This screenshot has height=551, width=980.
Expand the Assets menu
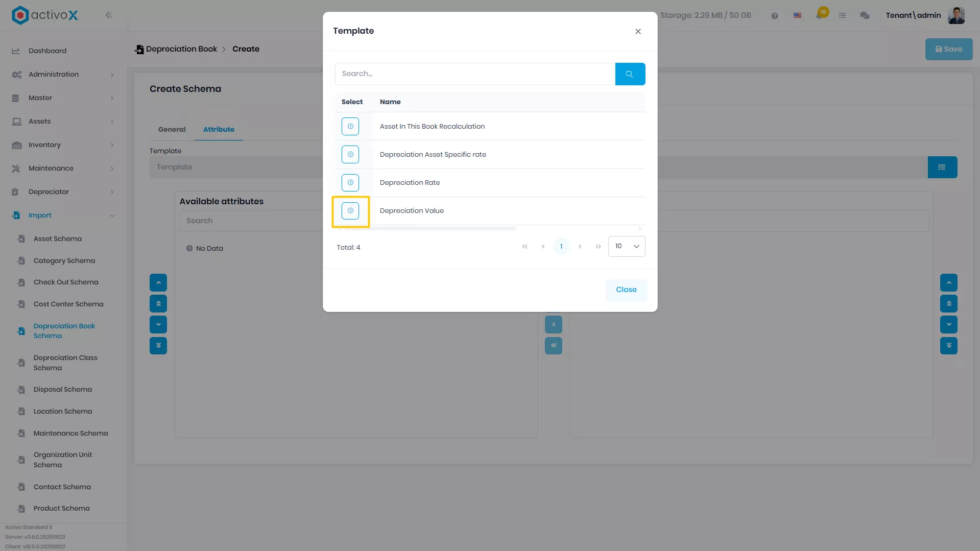click(63, 122)
